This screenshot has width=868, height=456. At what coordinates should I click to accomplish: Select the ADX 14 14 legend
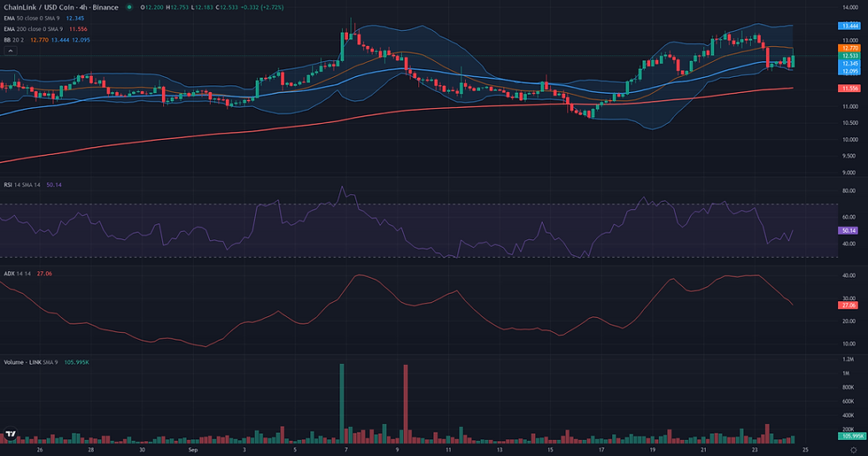27,274
